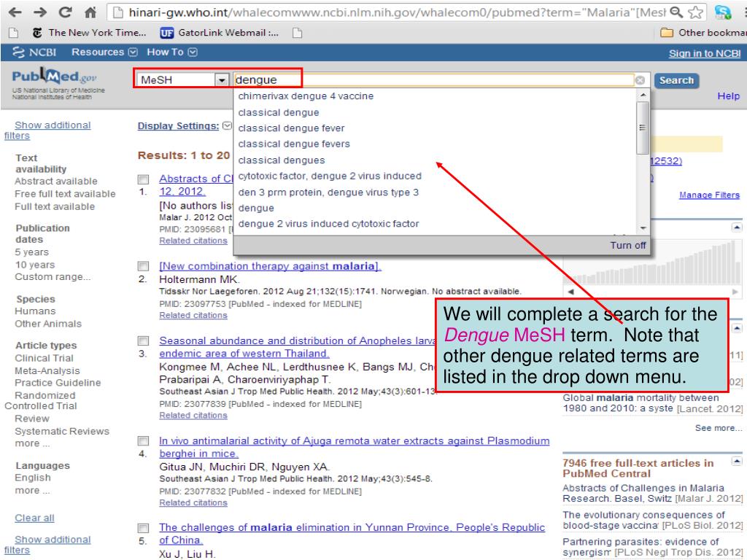
Task: Open the Help link
Action: (x=729, y=96)
